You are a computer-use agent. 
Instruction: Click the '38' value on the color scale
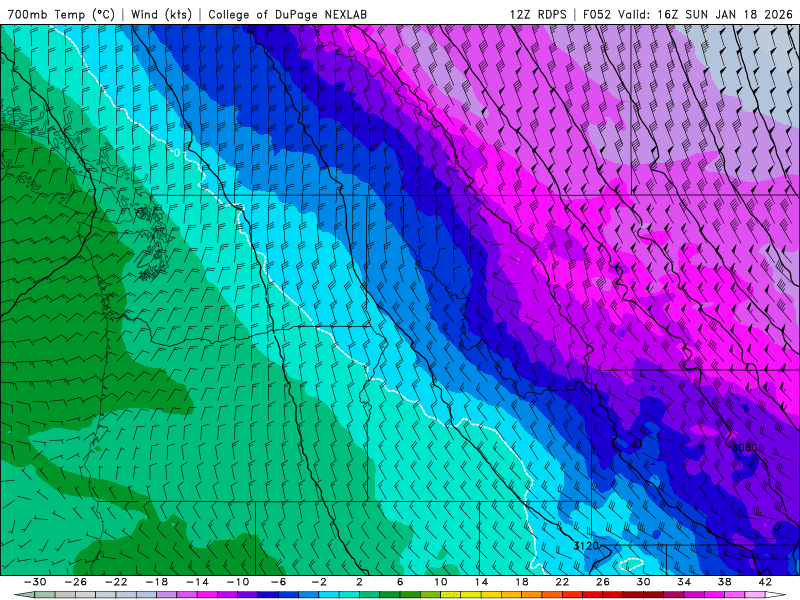point(724,582)
